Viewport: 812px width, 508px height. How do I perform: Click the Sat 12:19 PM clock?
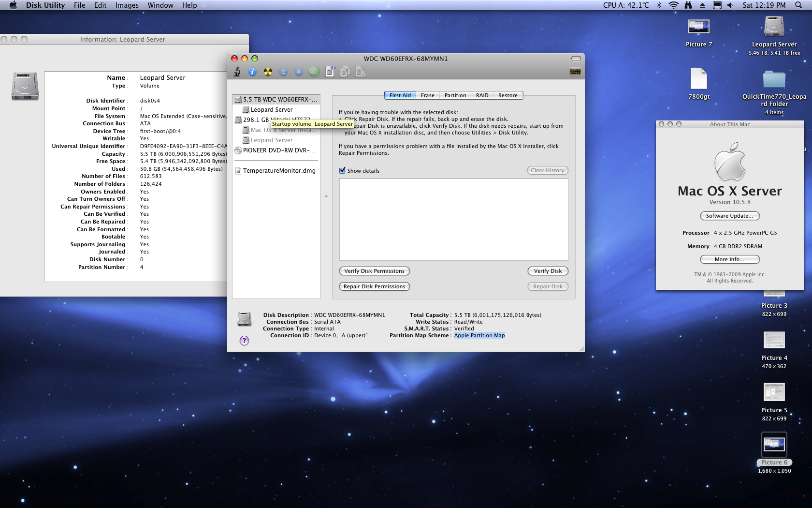pyautogui.click(x=764, y=5)
